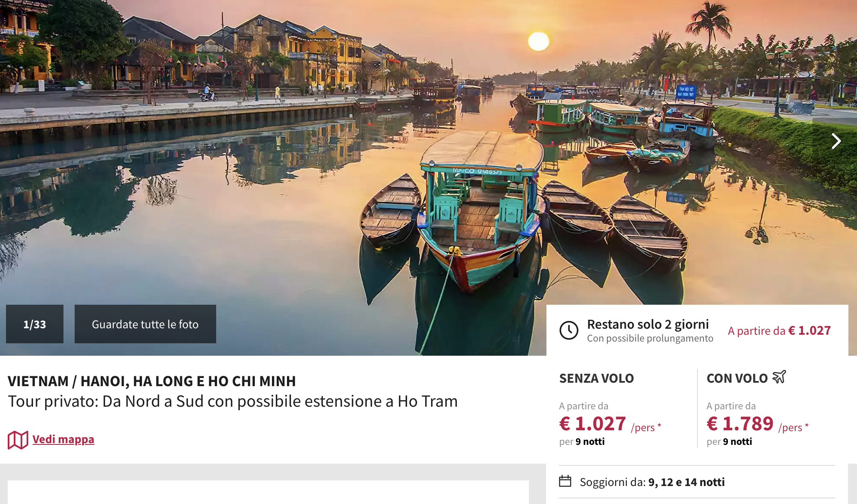
Task: Click Con possibile prolungamento text
Action: click(650, 339)
